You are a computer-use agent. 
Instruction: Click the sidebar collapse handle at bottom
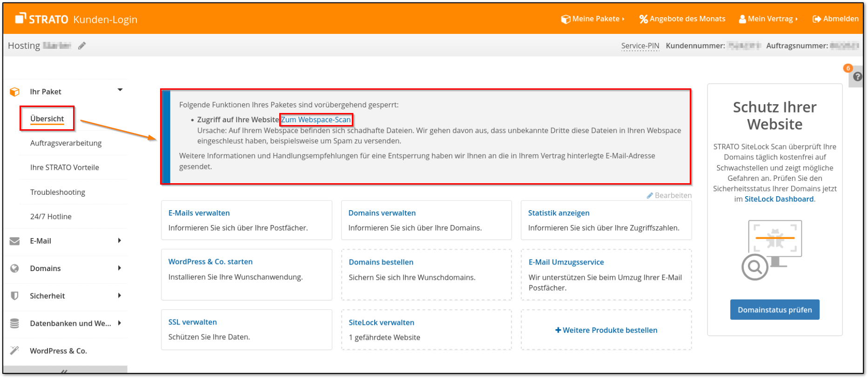pyautogui.click(x=65, y=370)
